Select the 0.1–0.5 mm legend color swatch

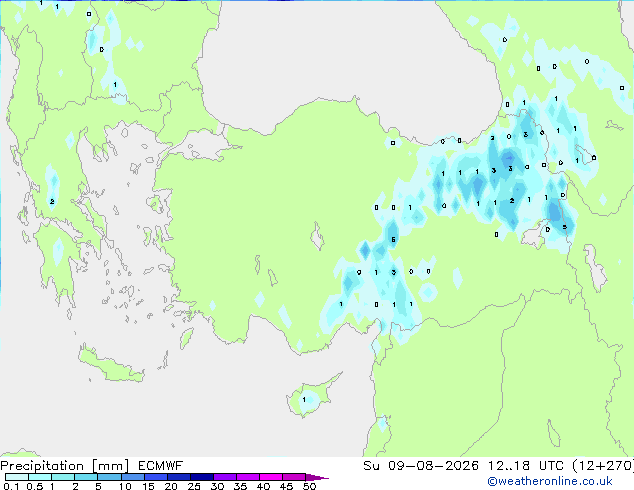(17, 477)
